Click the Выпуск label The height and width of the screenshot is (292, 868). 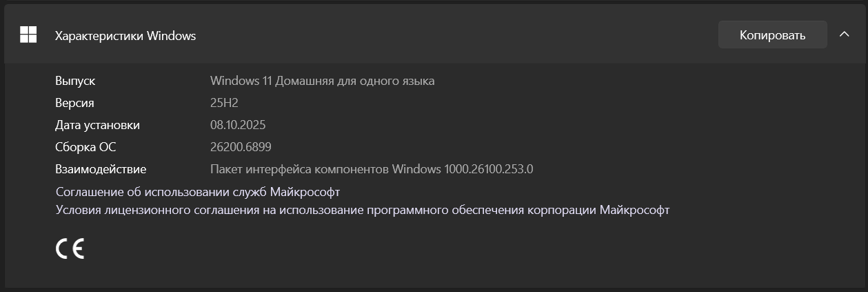tap(75, 81)
